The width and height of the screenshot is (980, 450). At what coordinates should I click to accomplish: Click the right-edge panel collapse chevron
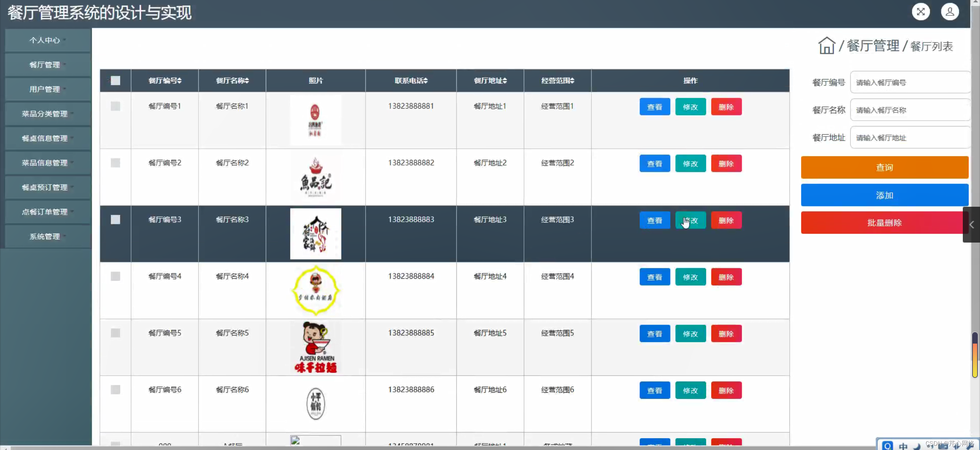tap(972, 224)
